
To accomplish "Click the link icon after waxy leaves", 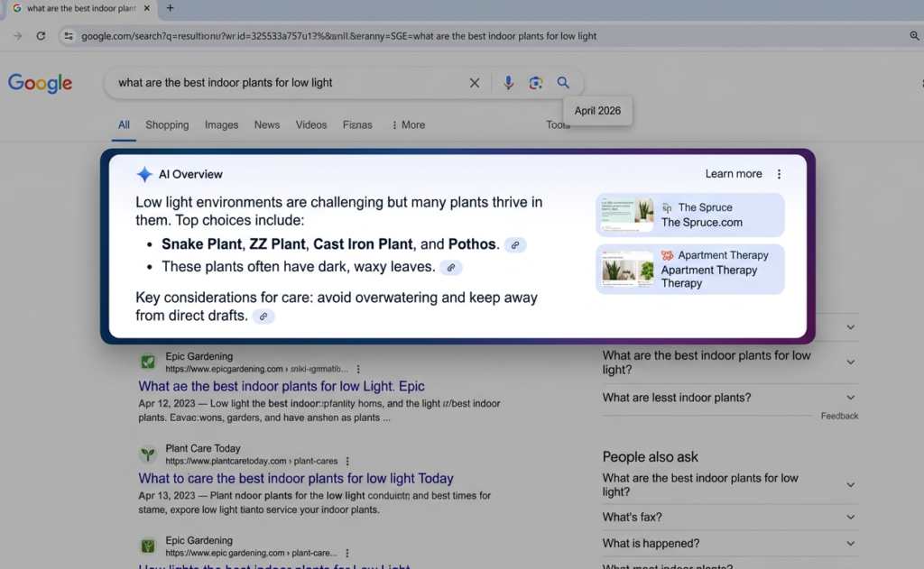I will click(x=451, y=268).
